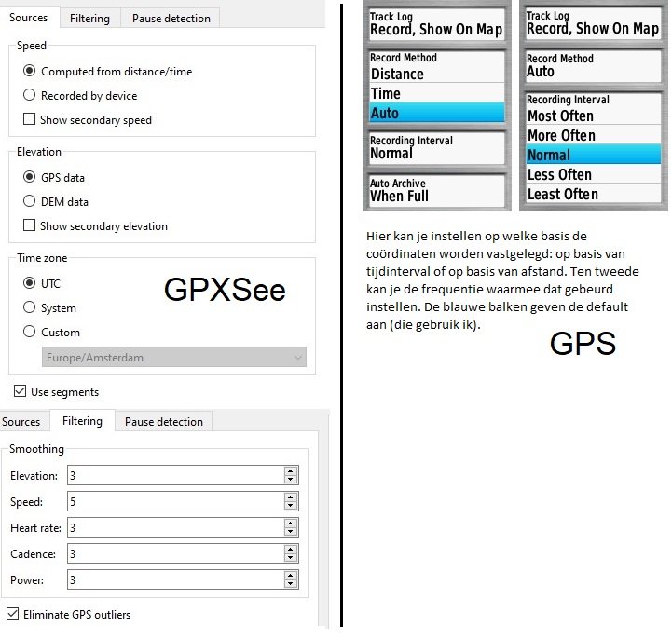Select Custom time zone radio button
The height and width of the screenshot is (640, 672).
click(30, 332)
